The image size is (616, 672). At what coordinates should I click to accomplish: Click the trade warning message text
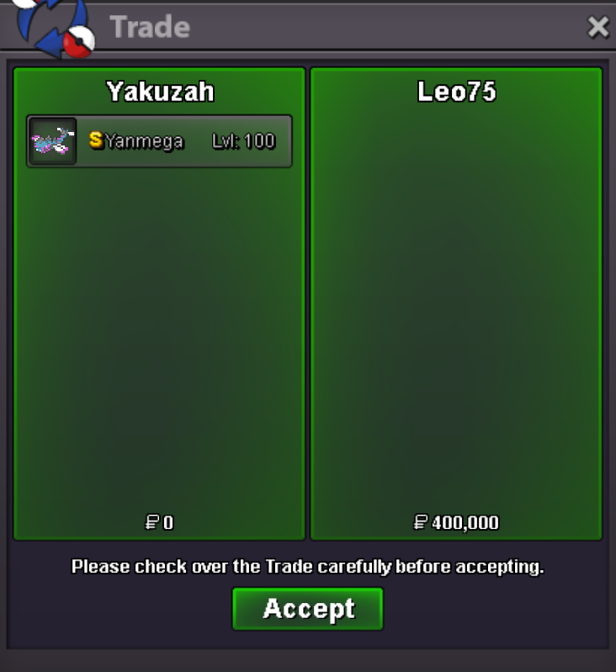(307, 567)
